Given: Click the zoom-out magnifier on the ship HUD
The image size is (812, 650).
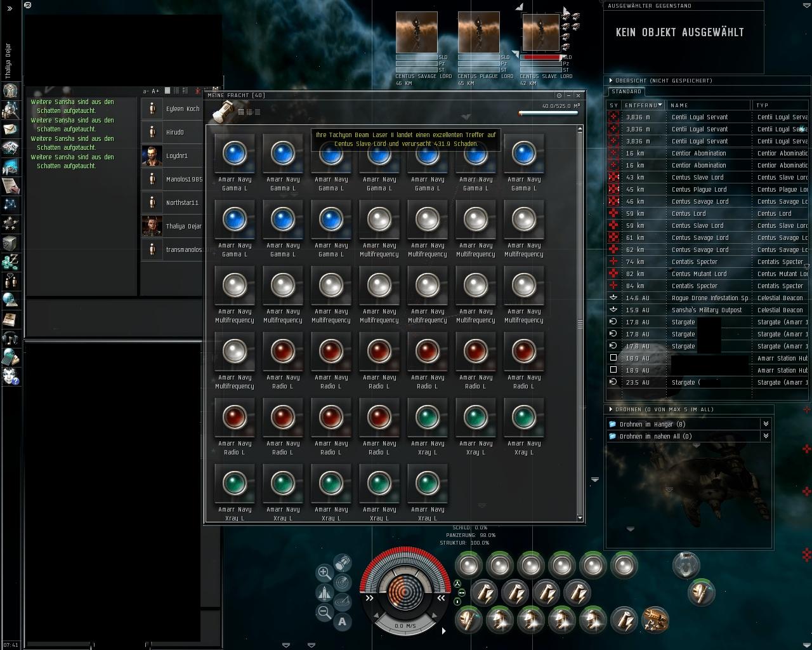Looking at the screenshot, I should 324,613.
